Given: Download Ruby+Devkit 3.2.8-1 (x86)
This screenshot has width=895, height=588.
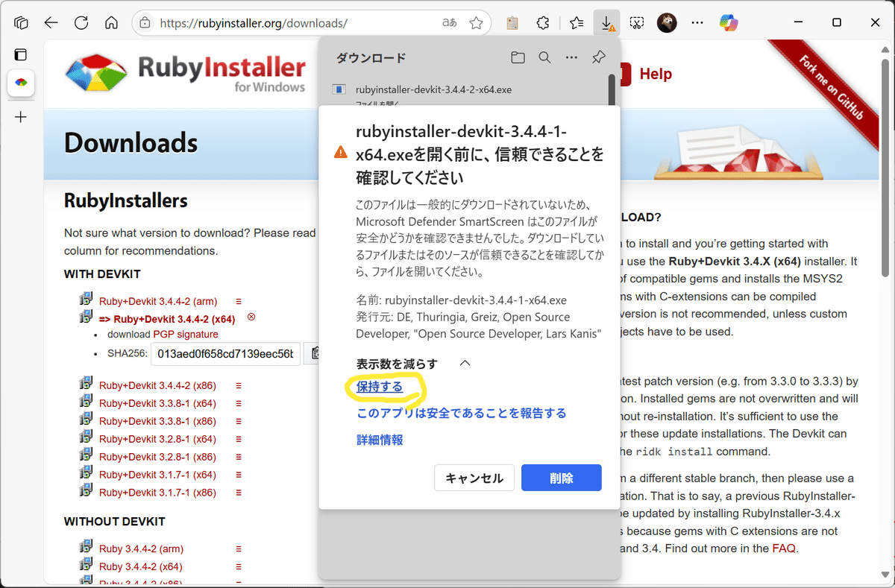Looking at the screenshot, I should point(157,457).
